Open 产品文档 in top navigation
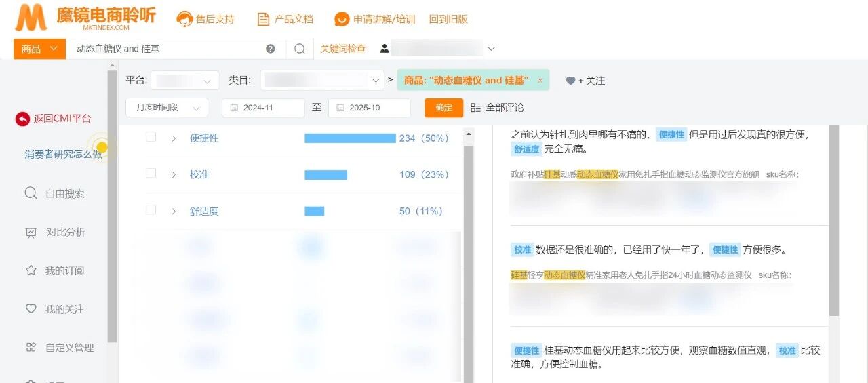The width and height of the screenshot is (868, 383). click(x=285, y=19)
